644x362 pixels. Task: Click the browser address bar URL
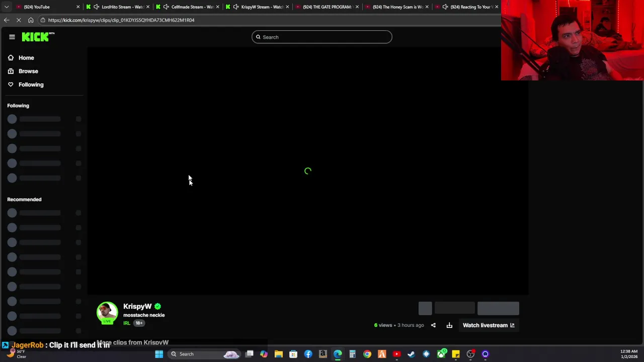point(121,20)
